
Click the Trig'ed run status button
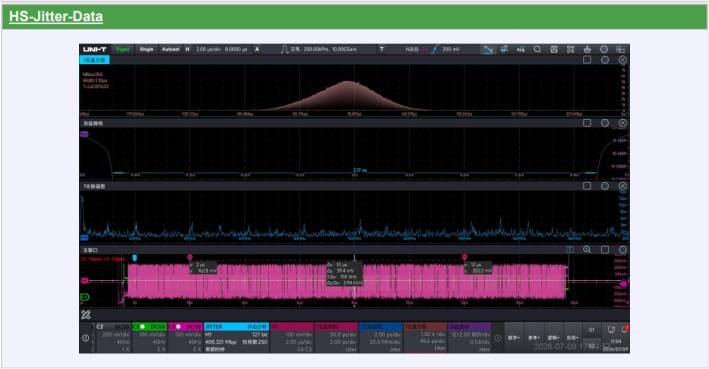[x=122, y=49]
